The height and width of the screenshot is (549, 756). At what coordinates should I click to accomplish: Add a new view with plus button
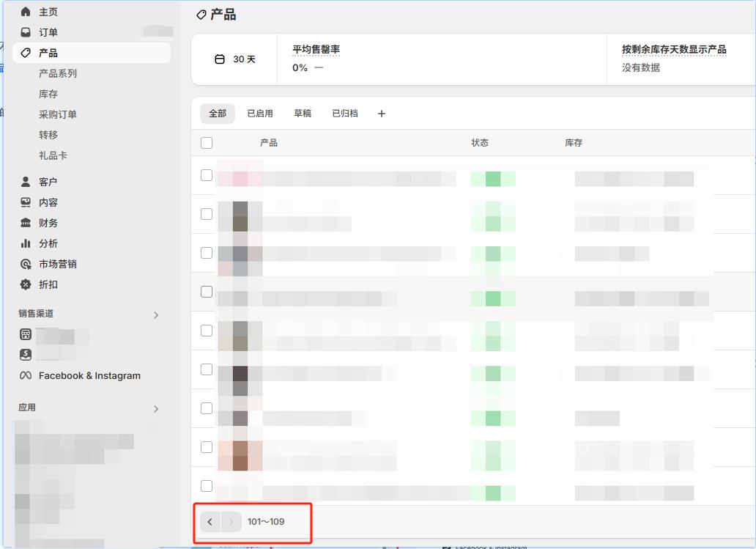point(381,114)
